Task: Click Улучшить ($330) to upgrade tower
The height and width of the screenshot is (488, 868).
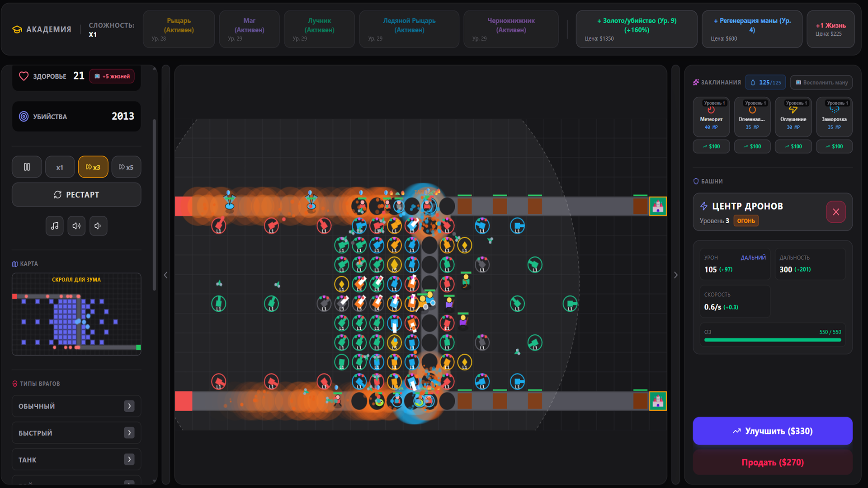Action: pos(773,431)
